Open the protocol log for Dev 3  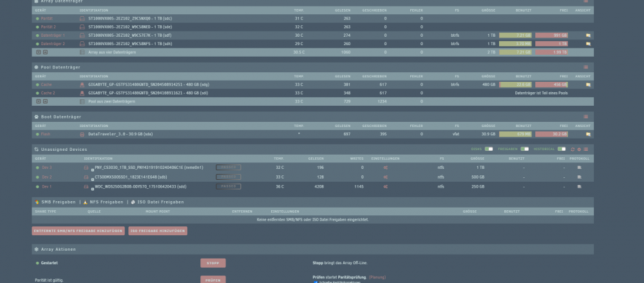580,168
